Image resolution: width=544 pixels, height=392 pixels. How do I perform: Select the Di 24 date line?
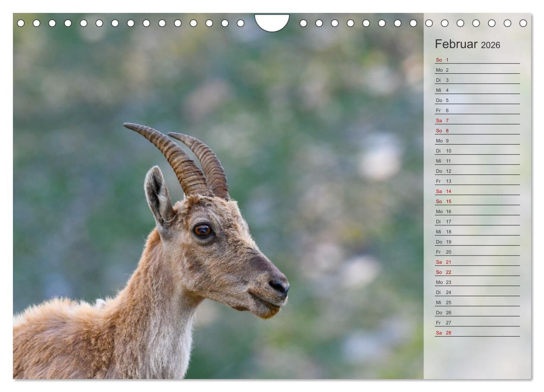(x=477, y=292)
